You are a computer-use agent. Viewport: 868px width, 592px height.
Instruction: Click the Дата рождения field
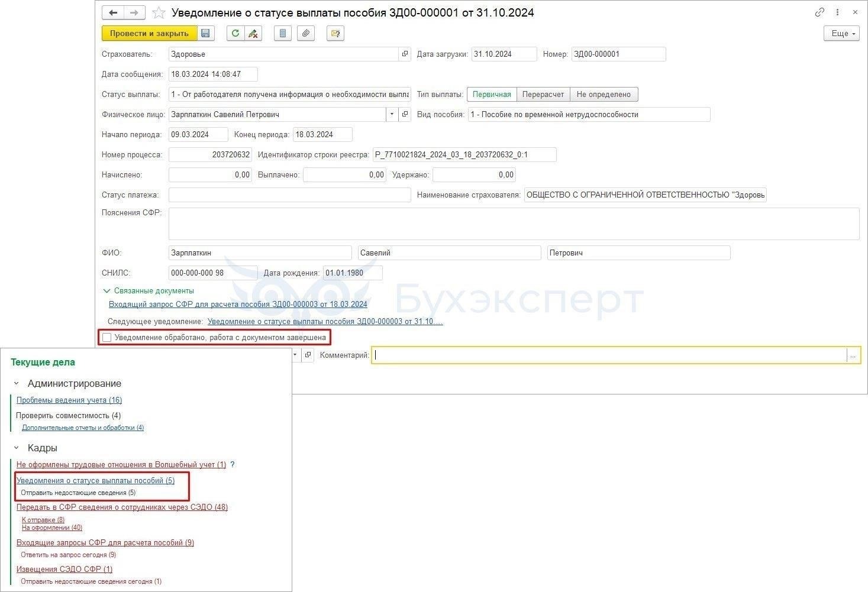353,273
